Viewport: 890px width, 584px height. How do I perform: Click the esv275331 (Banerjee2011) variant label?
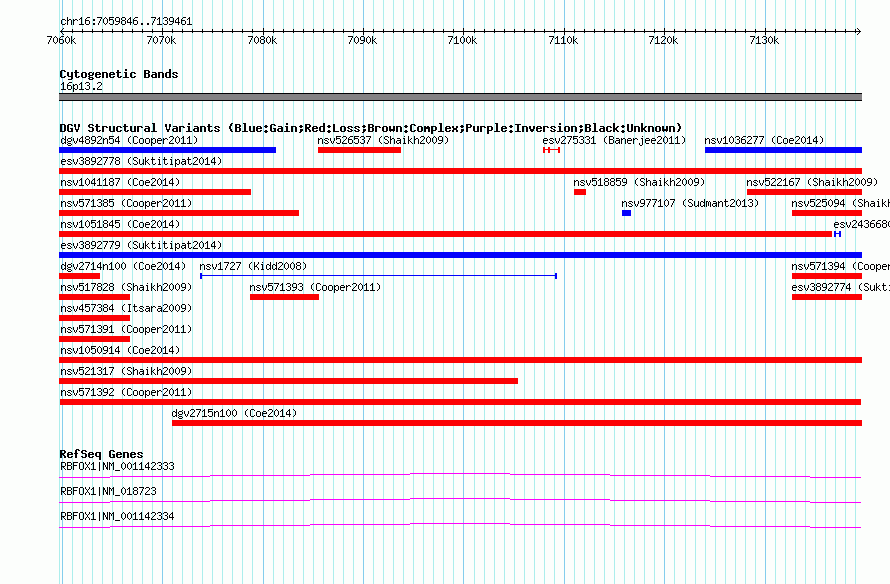click(x=614, y=140)
